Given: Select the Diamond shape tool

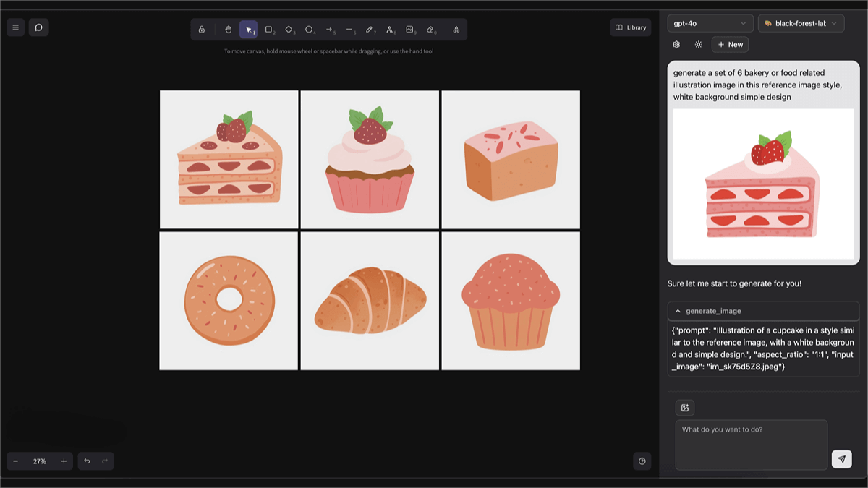Looking at the screenshot, I should (289, 30).
